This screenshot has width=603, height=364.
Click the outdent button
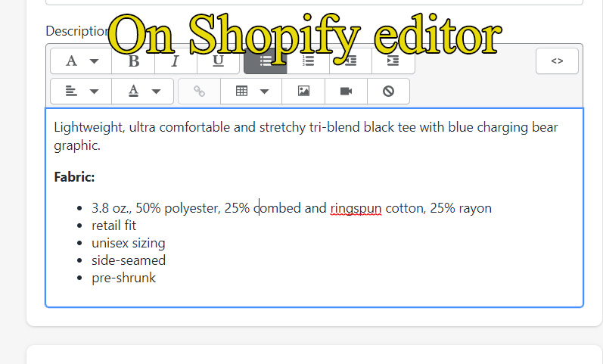(350, 61)
